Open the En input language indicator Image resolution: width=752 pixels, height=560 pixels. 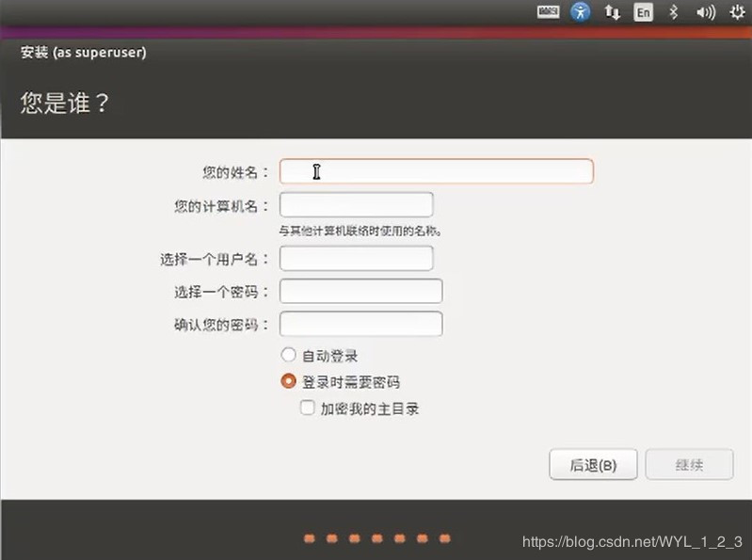tap(643, 12)
